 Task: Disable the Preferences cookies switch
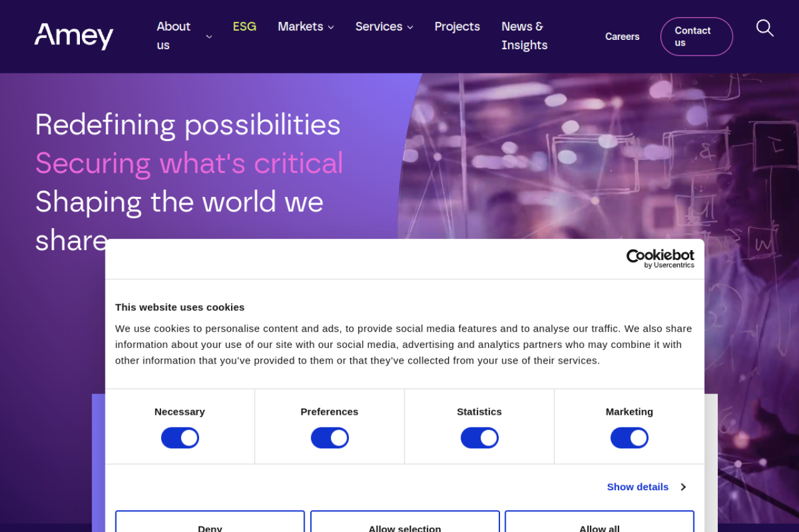330,438
